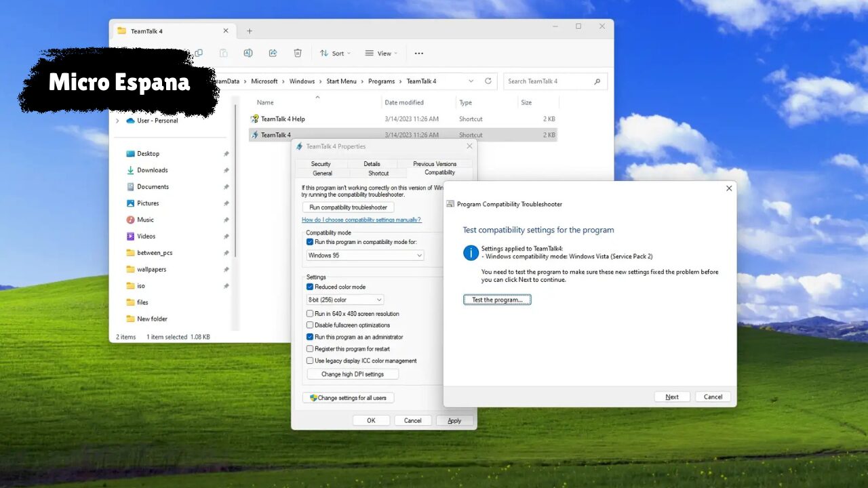868x488 pixels.
Task: Enable Disable fullscreen optimizations checkbox
Action: tap(310, 325)
